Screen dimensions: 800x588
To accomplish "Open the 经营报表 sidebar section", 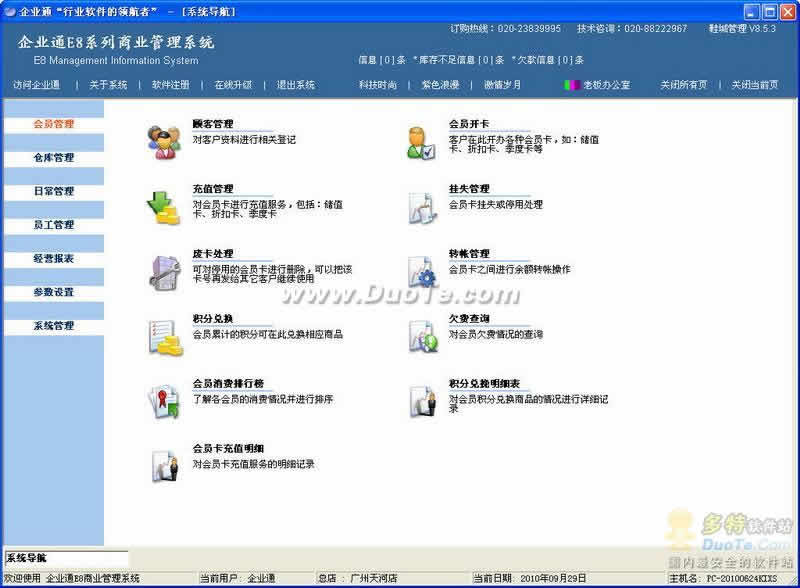I will [x=54, y=259].
